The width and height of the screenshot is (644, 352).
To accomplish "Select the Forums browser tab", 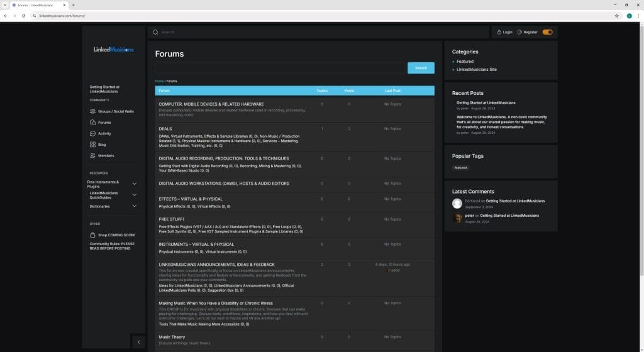I will [39, 4].
